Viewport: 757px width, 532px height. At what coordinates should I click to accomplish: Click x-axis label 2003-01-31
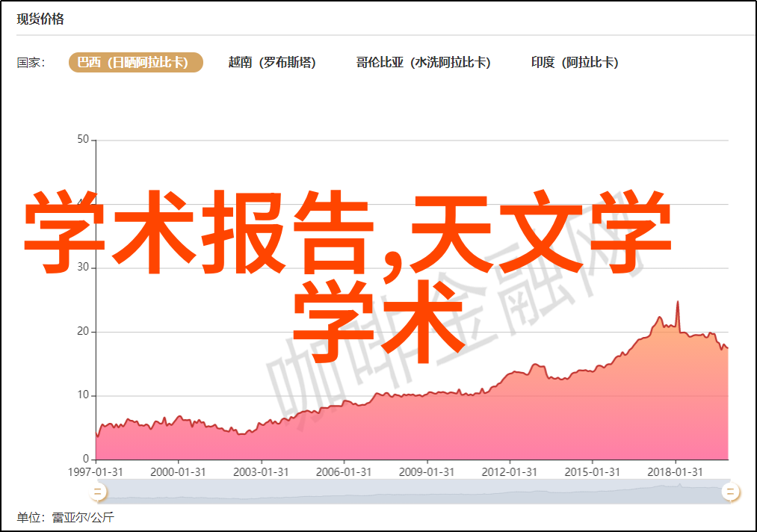pos(262,472)
